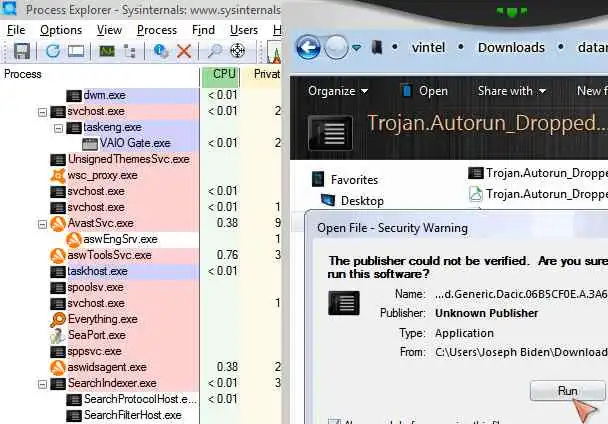Click the aswEngSrv.exe Avast icon
This screenshot has height=424, width=608.
point(74,239)
